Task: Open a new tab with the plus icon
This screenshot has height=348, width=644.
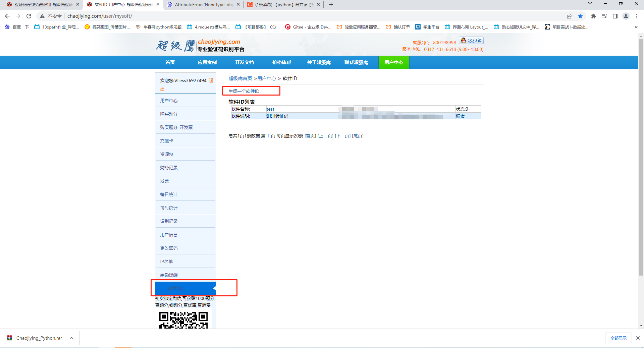Action: pyautogui.click(x=331, y=4)
